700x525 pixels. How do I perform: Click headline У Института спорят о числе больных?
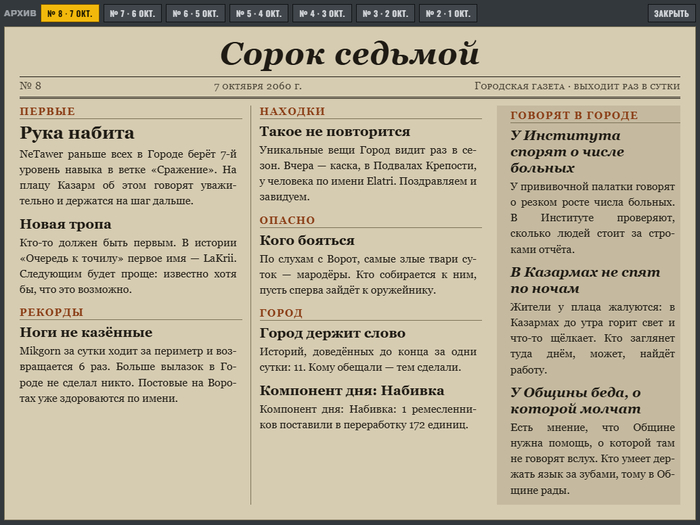point(567,152)
